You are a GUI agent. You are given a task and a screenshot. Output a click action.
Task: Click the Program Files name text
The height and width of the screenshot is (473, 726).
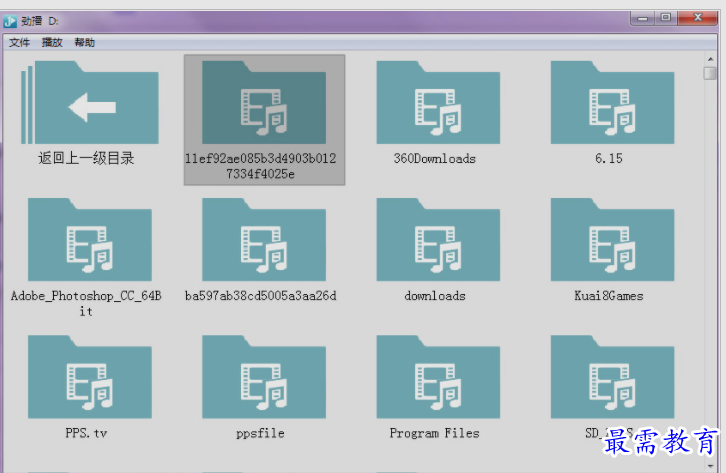tap(434, 433)
